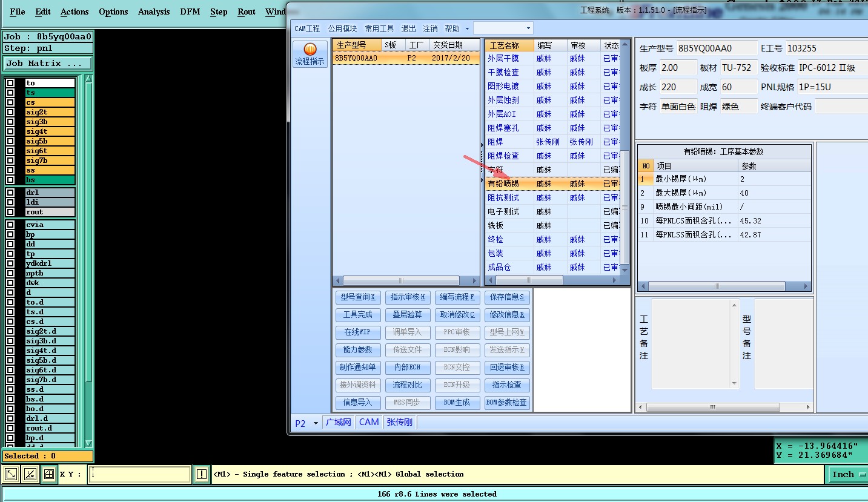The width and height of the screenshot is (868, 502).
Task: Select the 外层干膜 process row
Action: (x=552, y=58)
